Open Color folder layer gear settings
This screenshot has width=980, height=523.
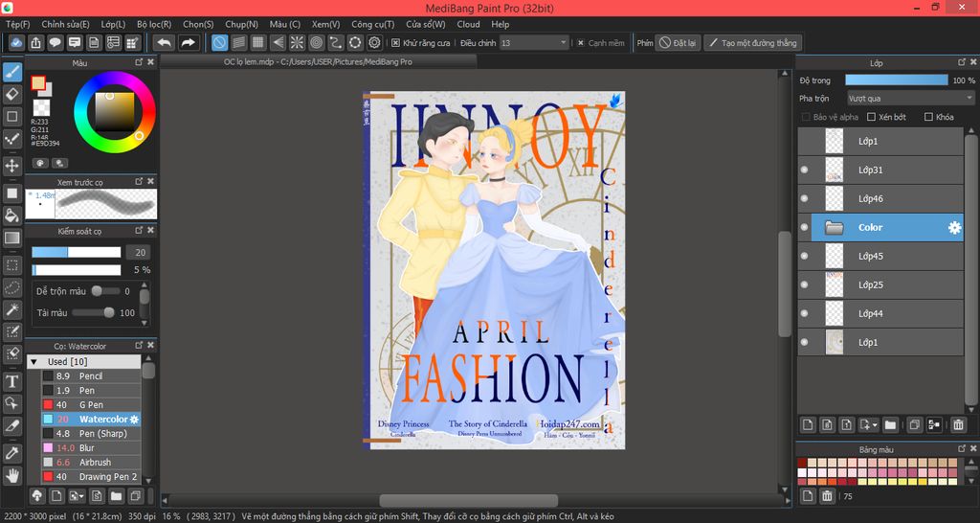[954, 228]
